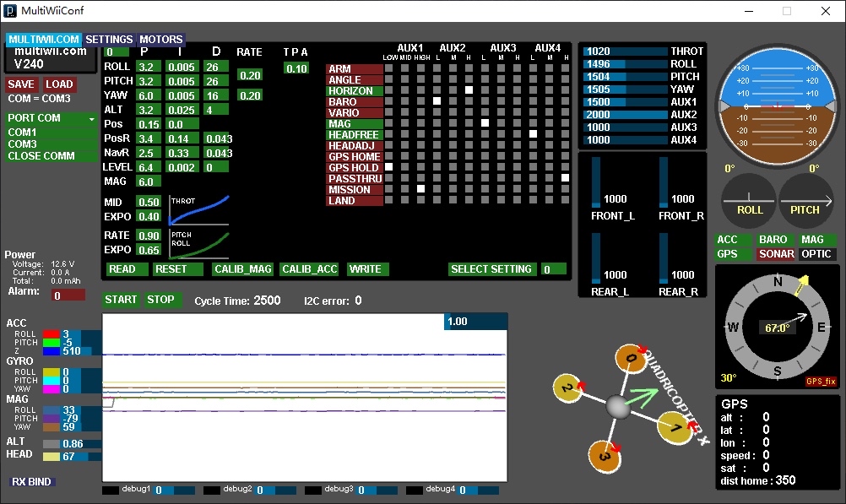Select the MULTIWII.COM tab
846x504 pixels.
click(44, 40)
